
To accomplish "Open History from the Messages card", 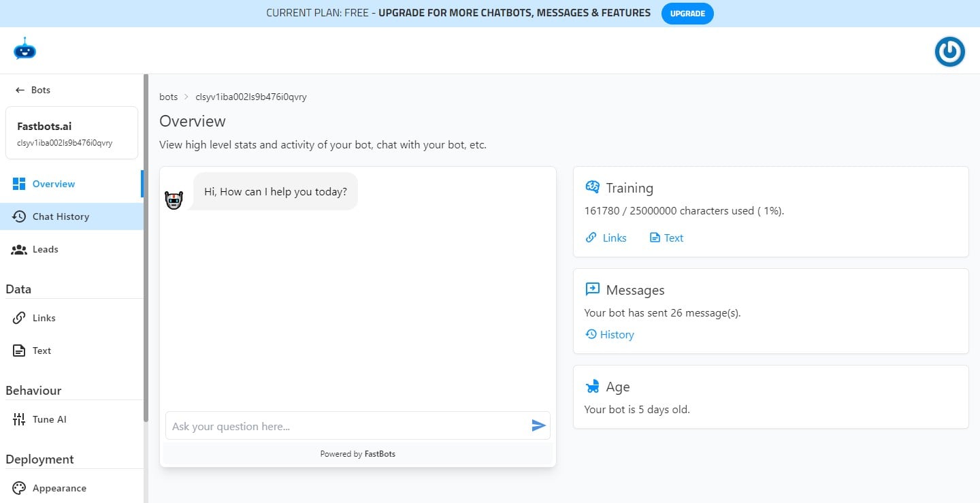I will click(610, 334).
